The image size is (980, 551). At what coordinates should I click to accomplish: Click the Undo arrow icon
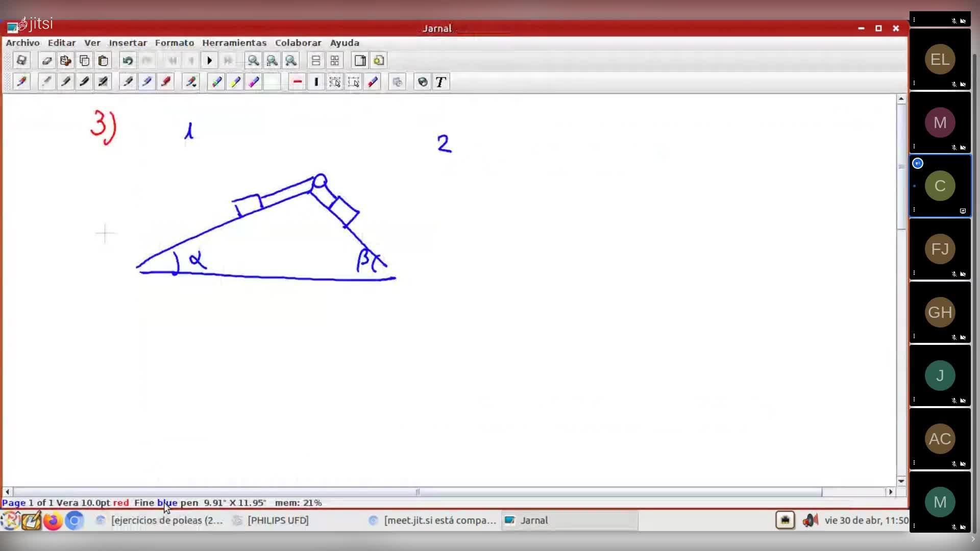pos(128,61)
